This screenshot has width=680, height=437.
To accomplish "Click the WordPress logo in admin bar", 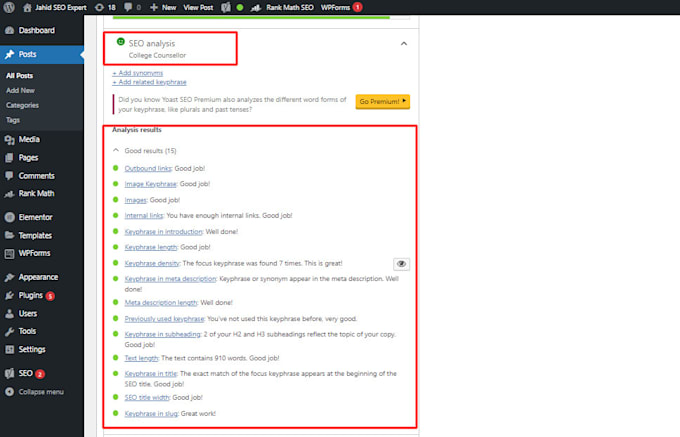I will point(9,7).
